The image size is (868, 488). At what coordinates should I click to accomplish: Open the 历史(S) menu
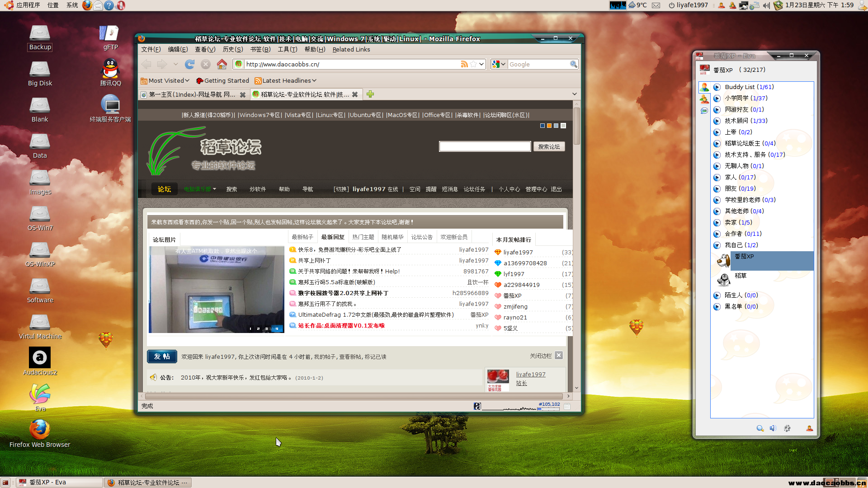[233, 49]
